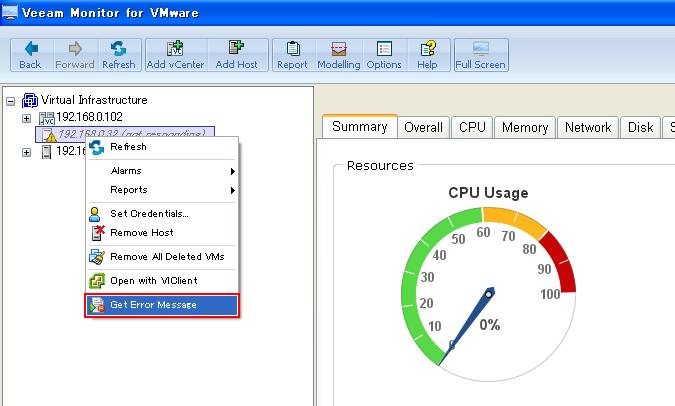Open the Summary tab
Screen dimensions: 675x406
(360, 127)
